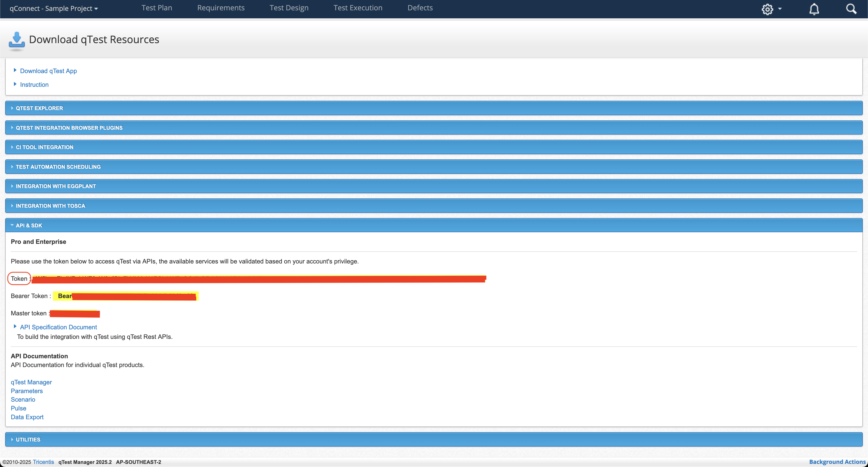
Task: Expand the CI TOOL INTEGRATION section
Action: click(x=44, y=147)
